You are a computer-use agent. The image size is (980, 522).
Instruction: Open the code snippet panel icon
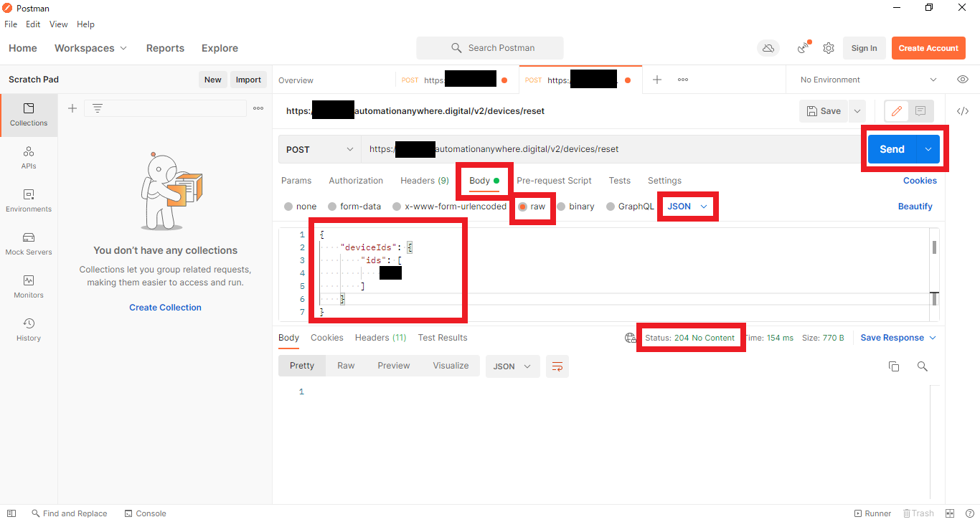963,111
